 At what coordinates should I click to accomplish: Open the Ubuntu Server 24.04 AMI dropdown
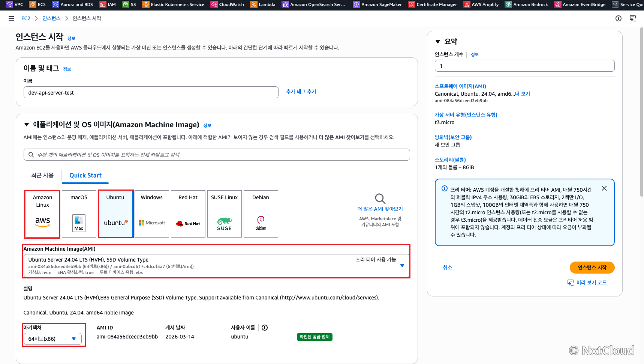(216, 266)
